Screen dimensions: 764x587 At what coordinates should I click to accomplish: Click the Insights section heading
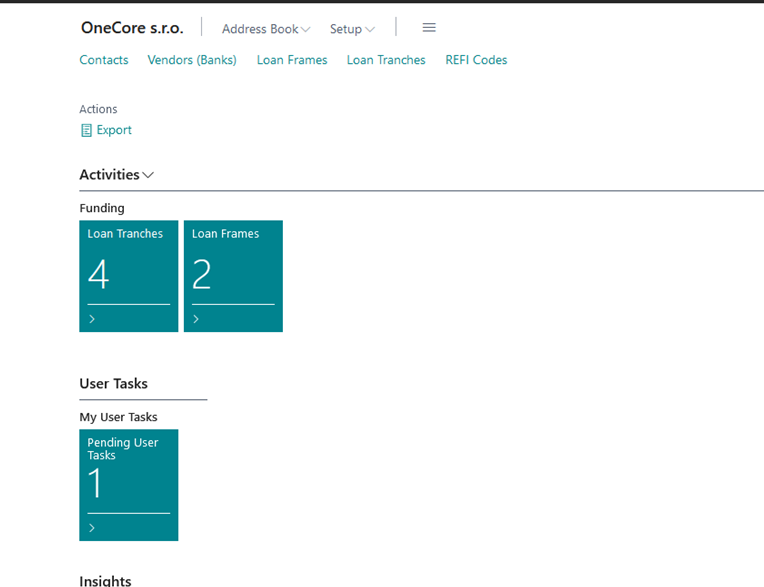105,580
